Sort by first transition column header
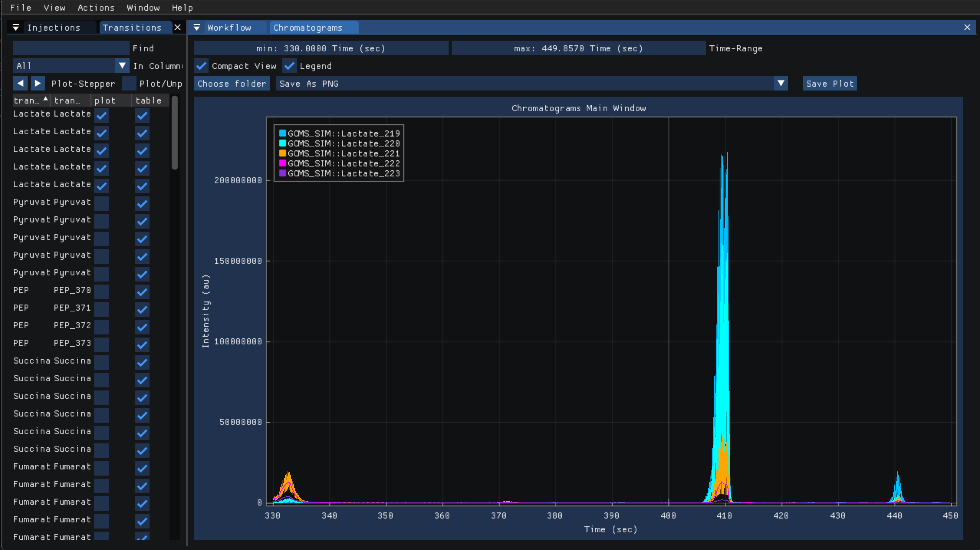The height and width of the screenshot is (550, 980). pyautogui.click(x=31, y=100)
